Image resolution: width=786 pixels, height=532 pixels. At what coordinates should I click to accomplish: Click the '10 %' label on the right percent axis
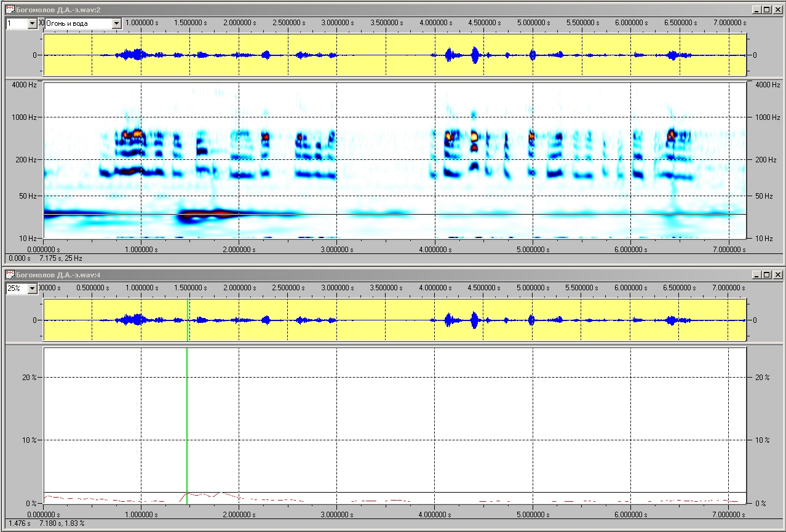coord(763,440)
